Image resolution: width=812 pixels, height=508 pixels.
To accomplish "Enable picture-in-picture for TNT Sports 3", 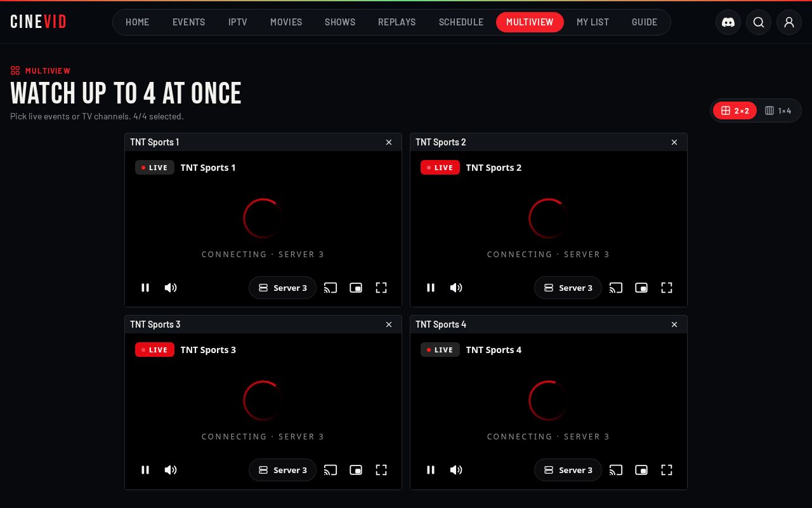I will click(356, 470).
